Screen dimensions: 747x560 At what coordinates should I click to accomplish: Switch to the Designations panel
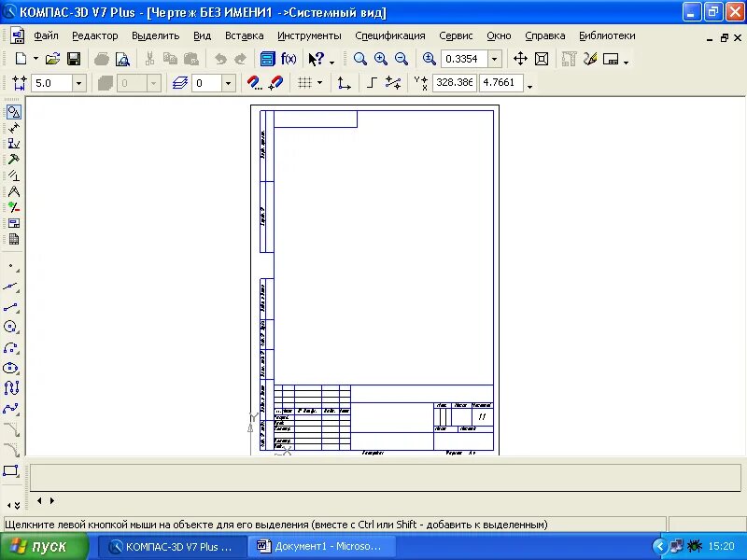click(14, 144)
